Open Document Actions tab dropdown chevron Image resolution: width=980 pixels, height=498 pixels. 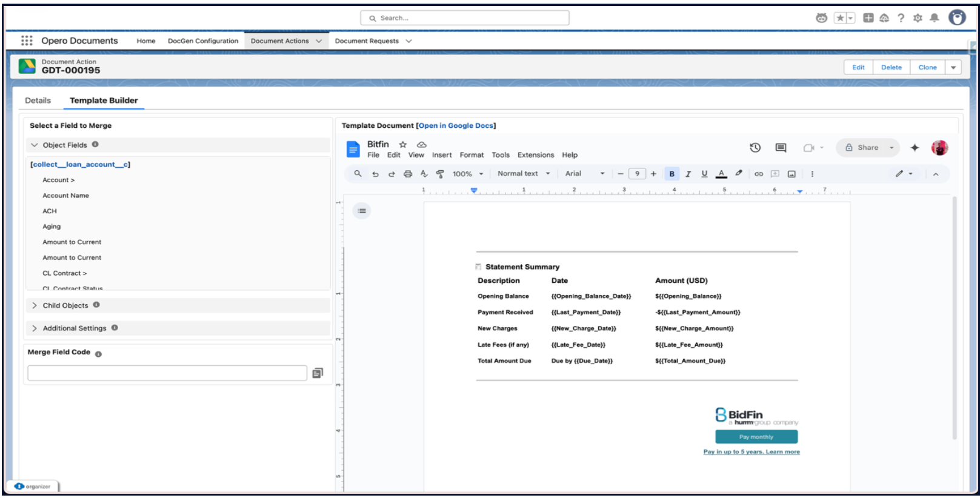click(319, 41)
